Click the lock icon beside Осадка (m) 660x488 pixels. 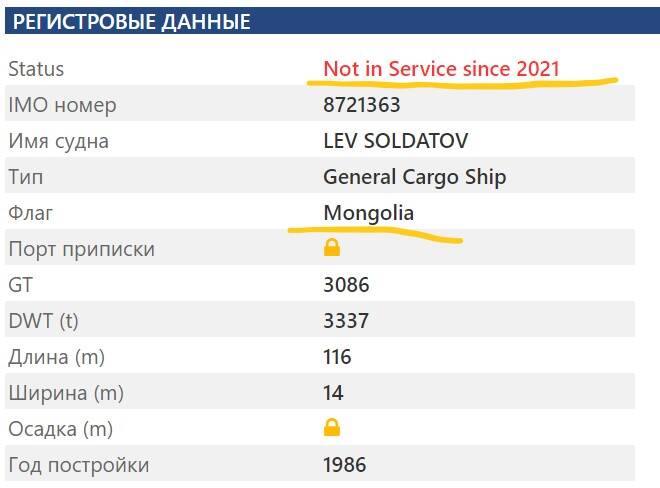332,428
